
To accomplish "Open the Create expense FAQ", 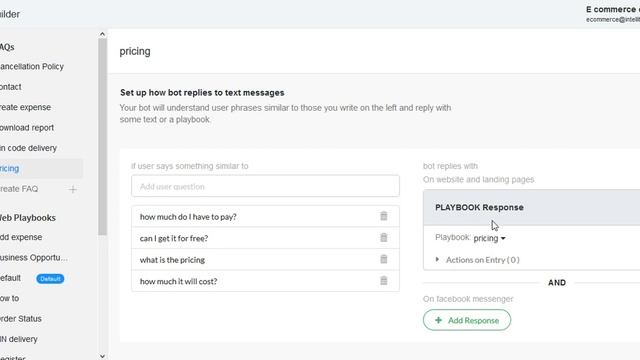I will pos(25,107).
